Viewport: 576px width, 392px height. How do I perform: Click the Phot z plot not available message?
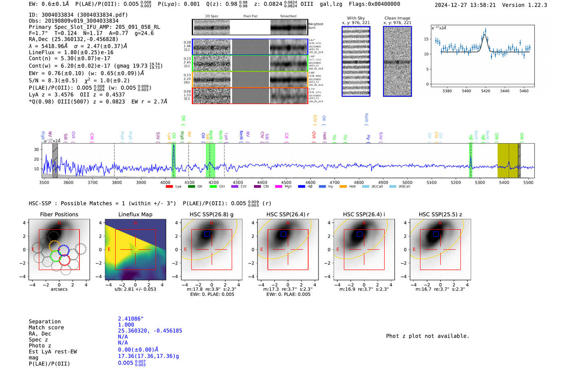coord(427,336)
